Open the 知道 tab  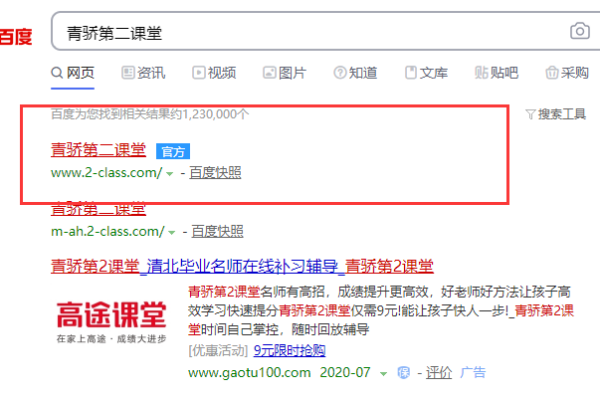click(355, 73)
